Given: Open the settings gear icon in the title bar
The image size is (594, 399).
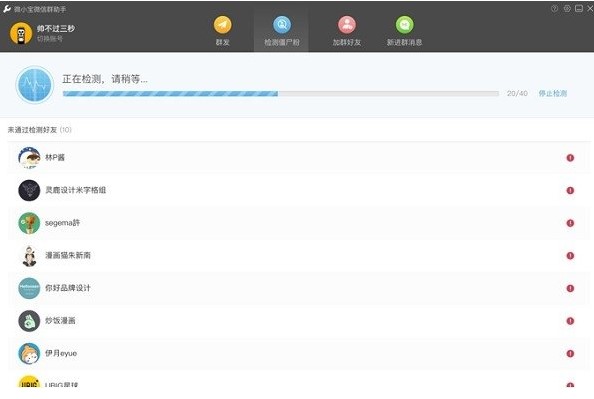Looking at the screenshot, I should click(x=567, y=9).
